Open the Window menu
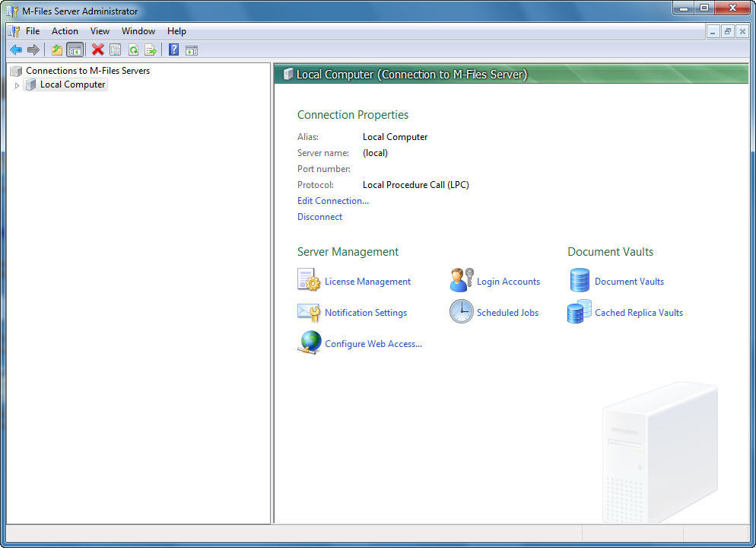 (x=138, y=31)
